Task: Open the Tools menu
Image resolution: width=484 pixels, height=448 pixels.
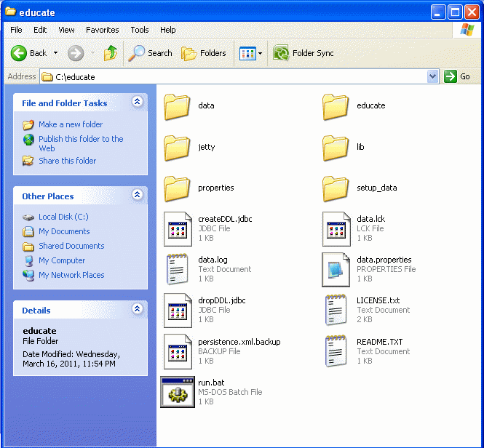Action: tap(140, 30)
